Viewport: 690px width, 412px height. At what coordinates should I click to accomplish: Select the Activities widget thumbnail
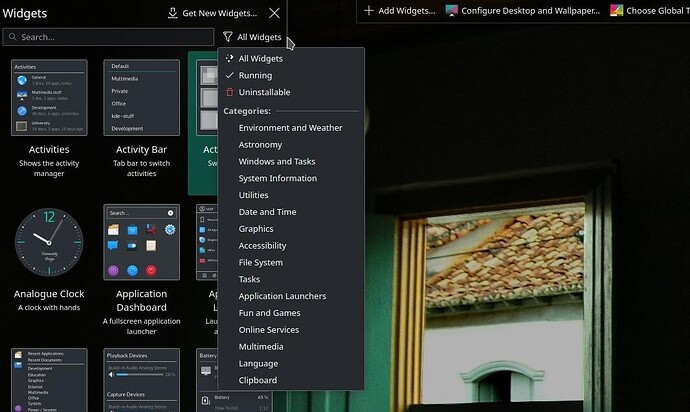click(49, 97)
